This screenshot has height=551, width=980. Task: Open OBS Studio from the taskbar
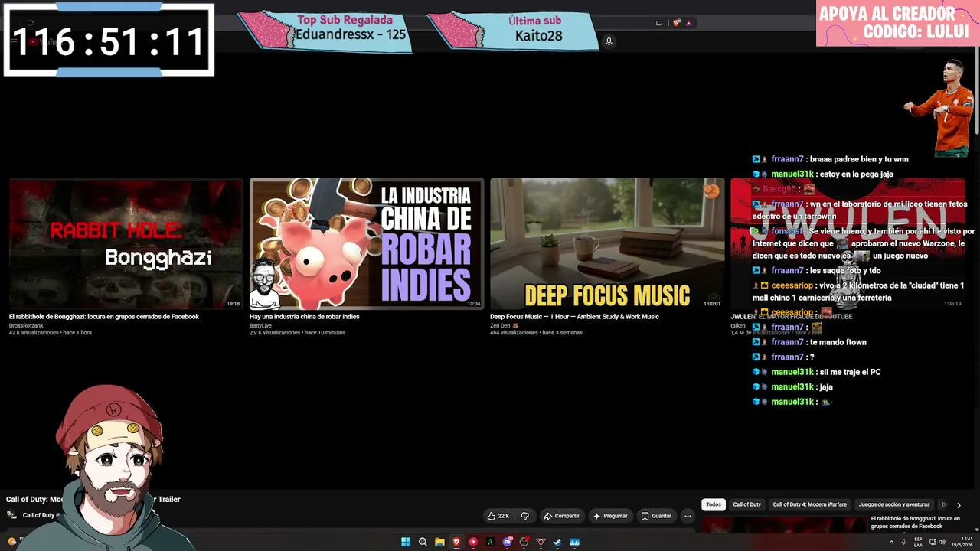[x=524, y=542]
